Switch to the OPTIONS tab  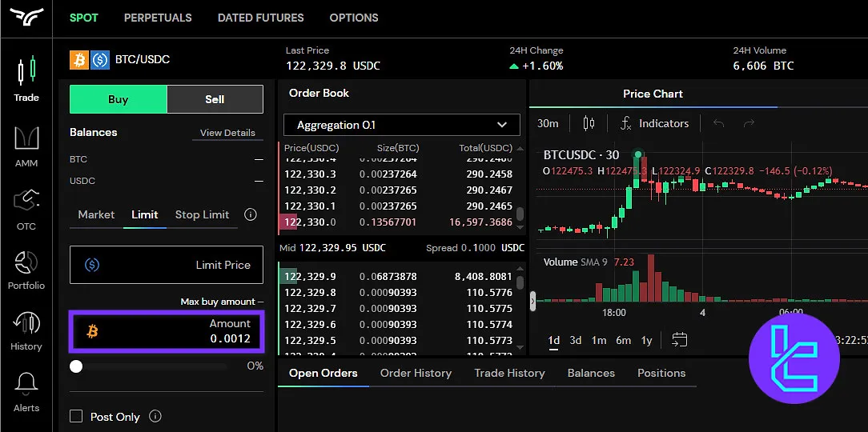[354, 18]
